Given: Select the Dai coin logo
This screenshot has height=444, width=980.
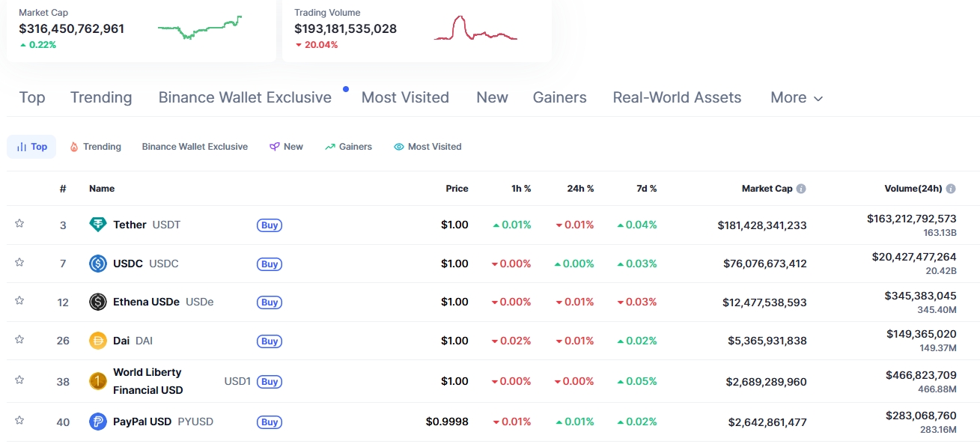Looking at the screenshot, I should [x=98, y=340].
